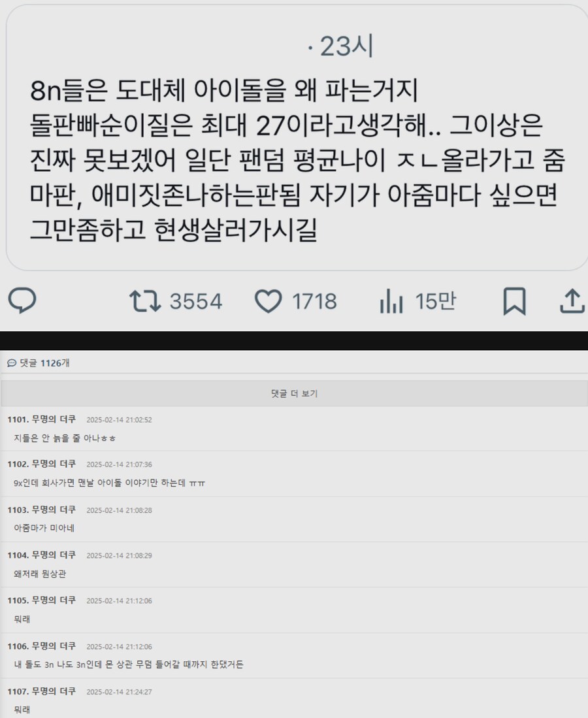588x718 pixels.
Task: Click the retweet arrows icon
Action: pyautogui.click(x=145, y=301)
